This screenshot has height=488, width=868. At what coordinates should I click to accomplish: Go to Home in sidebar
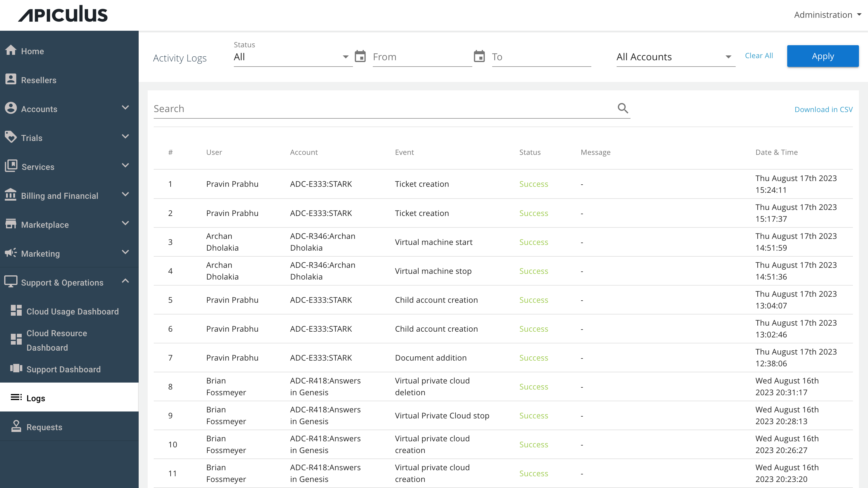(69, 51)
